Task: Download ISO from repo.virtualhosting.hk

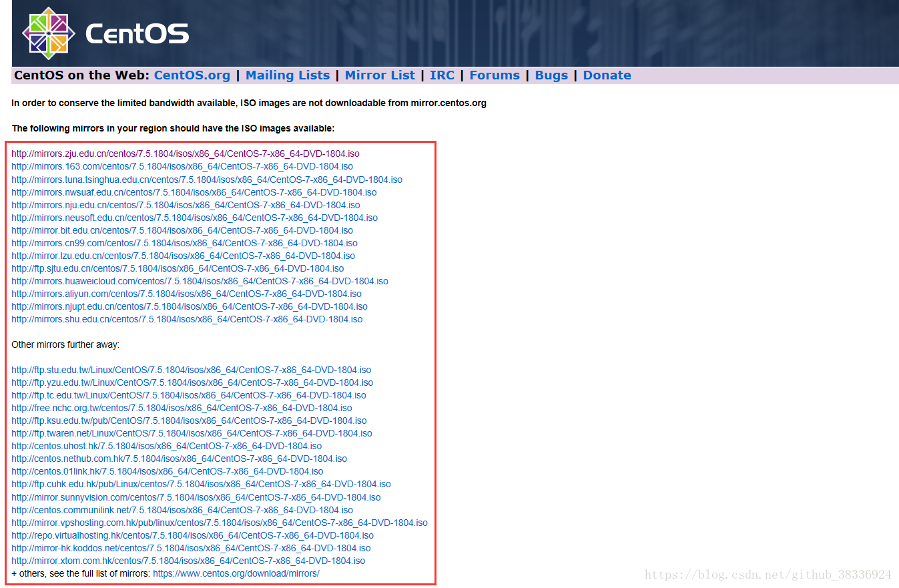Action: 193,535
